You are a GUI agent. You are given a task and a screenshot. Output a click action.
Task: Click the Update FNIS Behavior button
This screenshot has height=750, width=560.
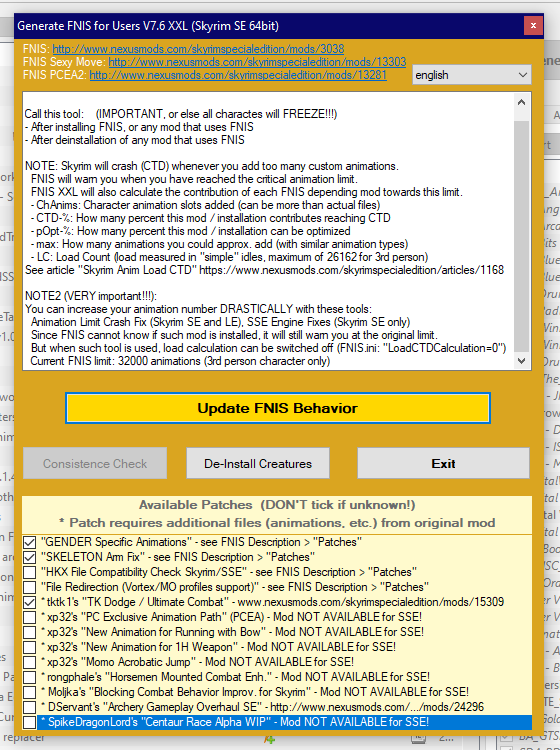click(277, 408)
